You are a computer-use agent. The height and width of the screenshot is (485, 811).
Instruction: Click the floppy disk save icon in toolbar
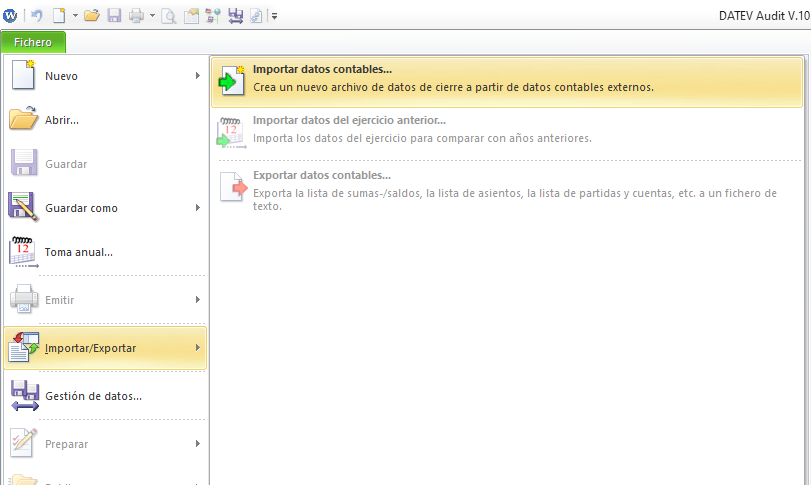click(114, 16)
